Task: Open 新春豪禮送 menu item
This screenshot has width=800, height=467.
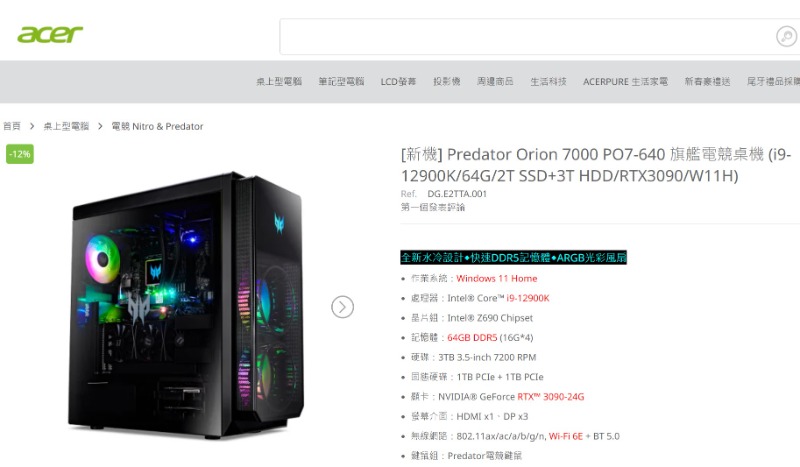Action: pos(707,82)
